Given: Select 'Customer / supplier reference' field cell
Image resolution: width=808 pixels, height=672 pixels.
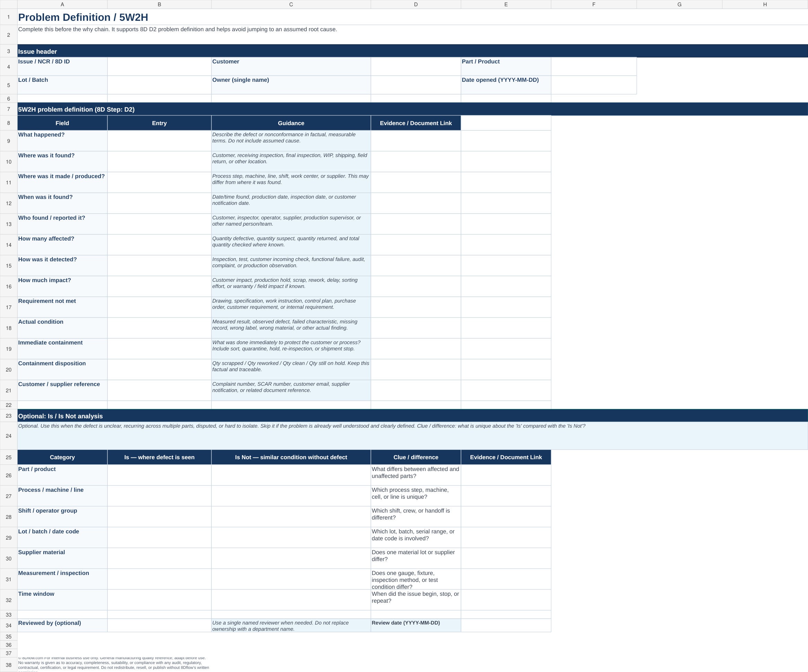Looking at the screenshot, I should 62,390.
